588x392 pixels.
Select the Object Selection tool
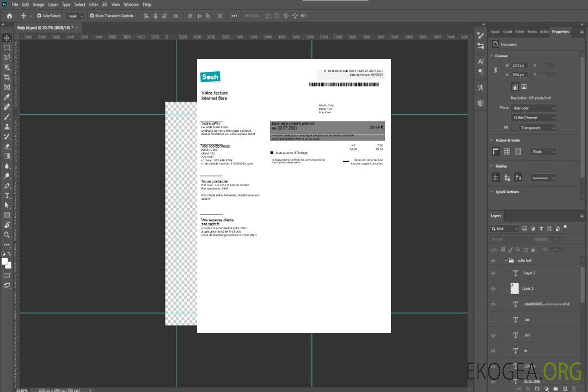click(x=7, y=68)
